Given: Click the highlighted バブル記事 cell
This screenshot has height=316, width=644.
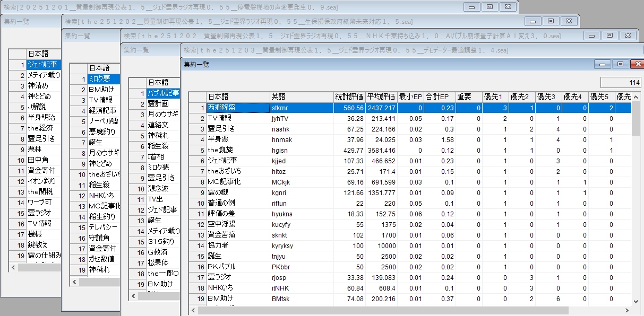Looking at the screenshot, I should pyautogui.click(x=163, y=93).
